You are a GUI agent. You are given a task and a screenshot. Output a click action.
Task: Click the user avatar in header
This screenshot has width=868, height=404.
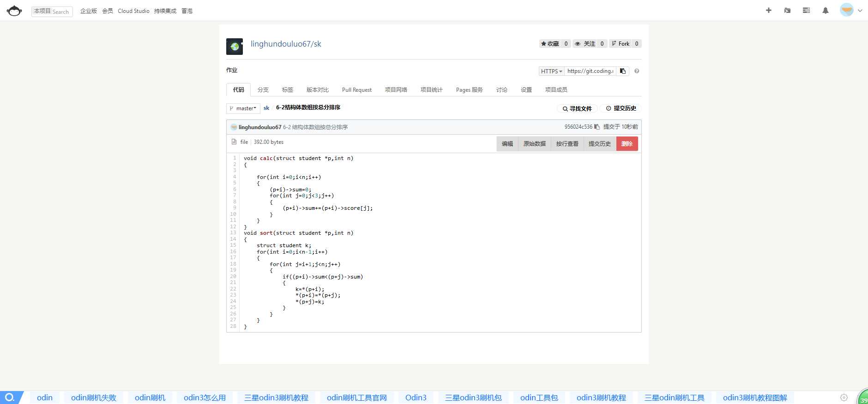pos(847,10)
